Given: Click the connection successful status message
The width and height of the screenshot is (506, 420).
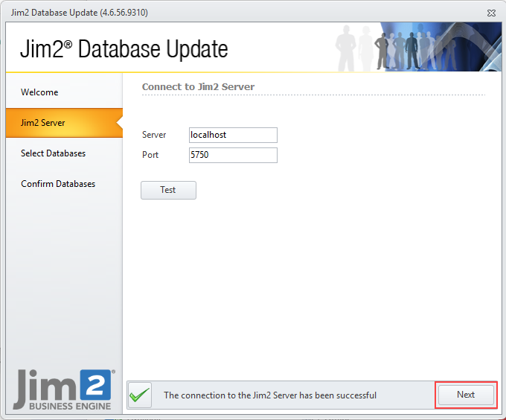Looking at the screenshot, I should [x=270, y=395].
